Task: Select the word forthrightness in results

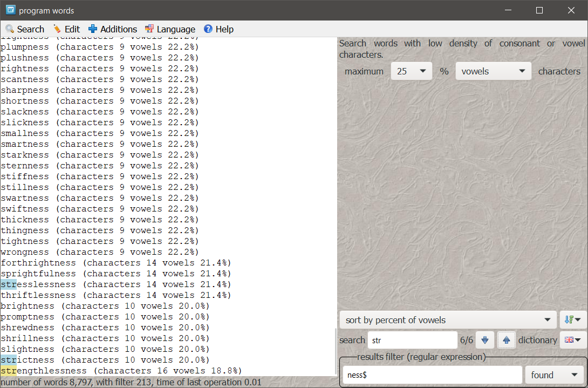Action: pyautogui.click(x=38, y=263)
